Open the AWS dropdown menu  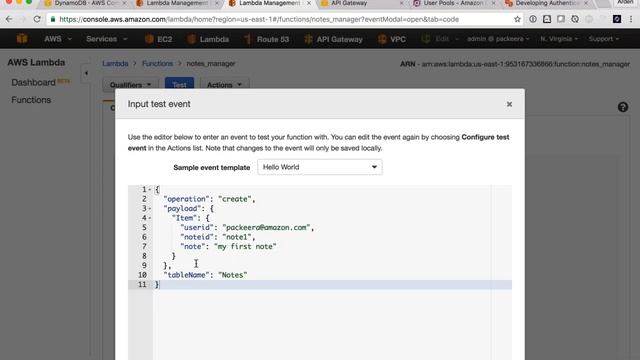point(58,39)
